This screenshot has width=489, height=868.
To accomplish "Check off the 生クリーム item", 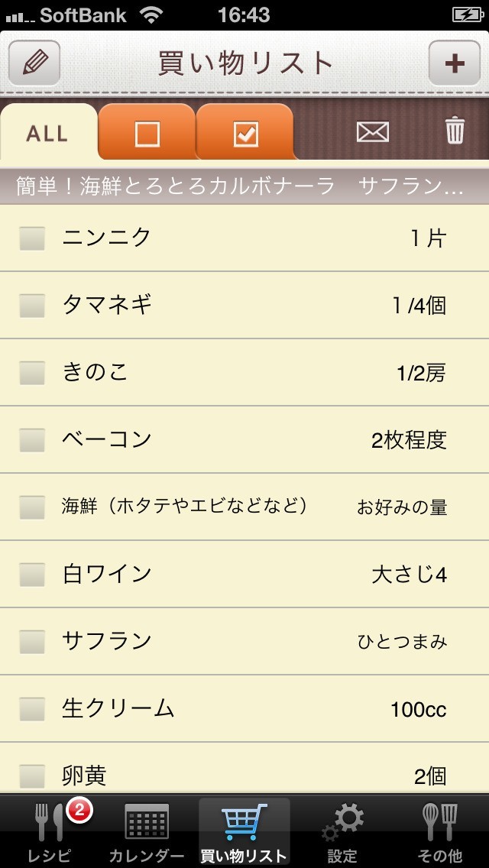I will pyautogui.click(x=32, y=709).
